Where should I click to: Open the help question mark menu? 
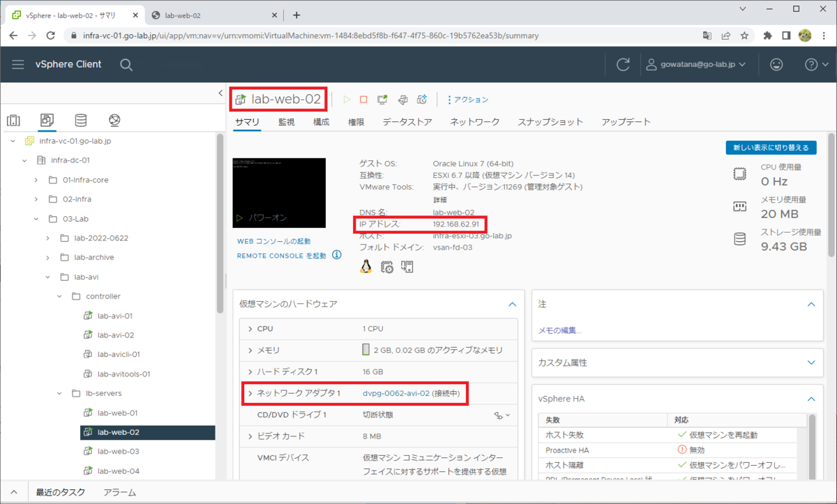[x=815, y=64]
